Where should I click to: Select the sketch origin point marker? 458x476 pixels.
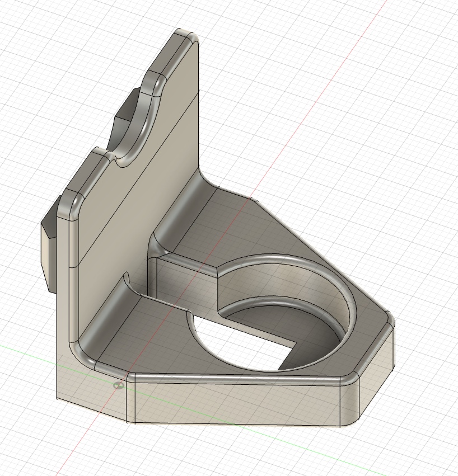tap(118, 385)
